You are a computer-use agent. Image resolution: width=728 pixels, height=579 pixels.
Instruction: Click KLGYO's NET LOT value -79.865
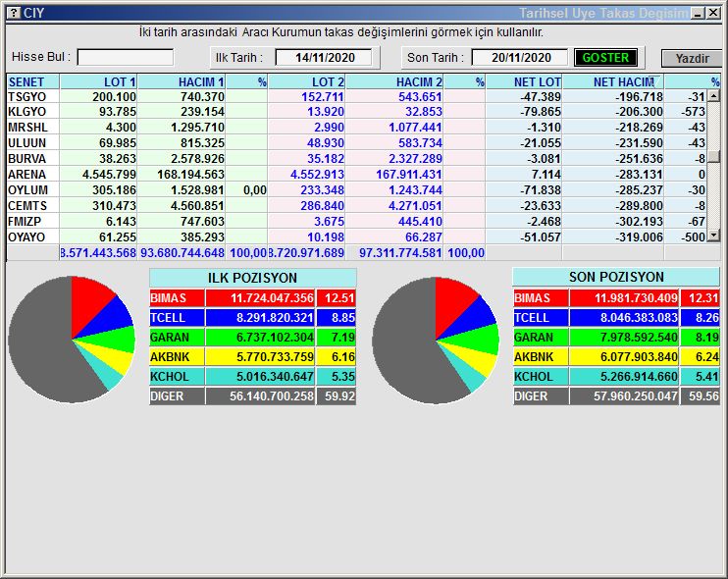[x=541, y=112]
